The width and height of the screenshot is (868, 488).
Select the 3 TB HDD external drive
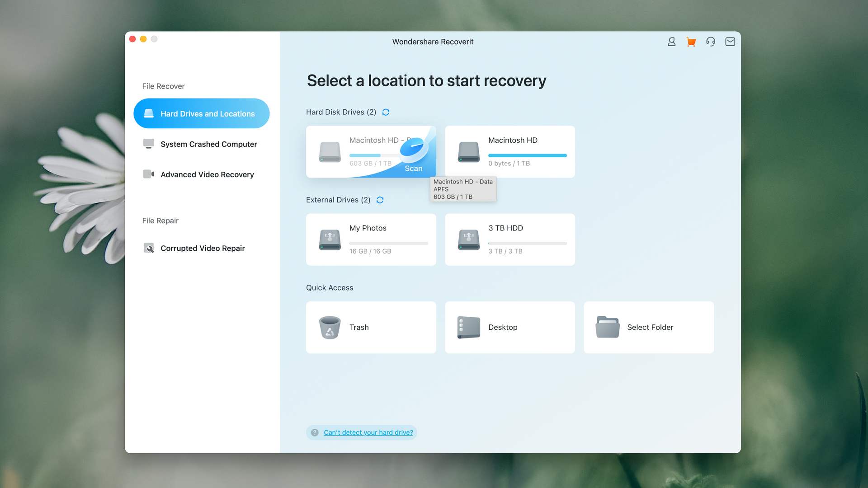509,239
